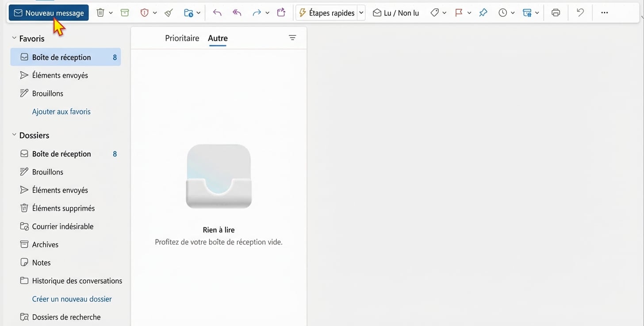This screenshot has width=644, height=326.
Task: Open dropdown arrow next to flag icon
Action: 469,13
